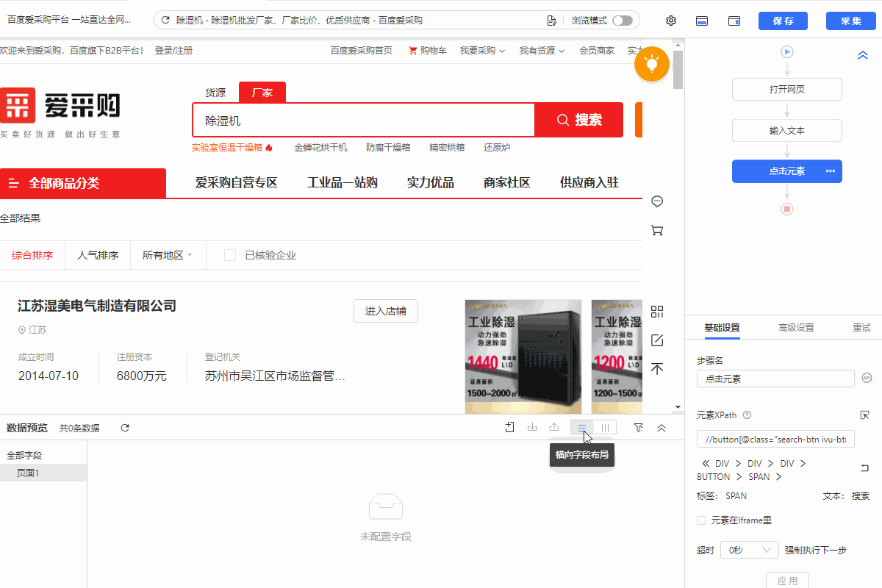Click the XPath input field
Screen dimensions: 882x588
click(x=775, y=439)
